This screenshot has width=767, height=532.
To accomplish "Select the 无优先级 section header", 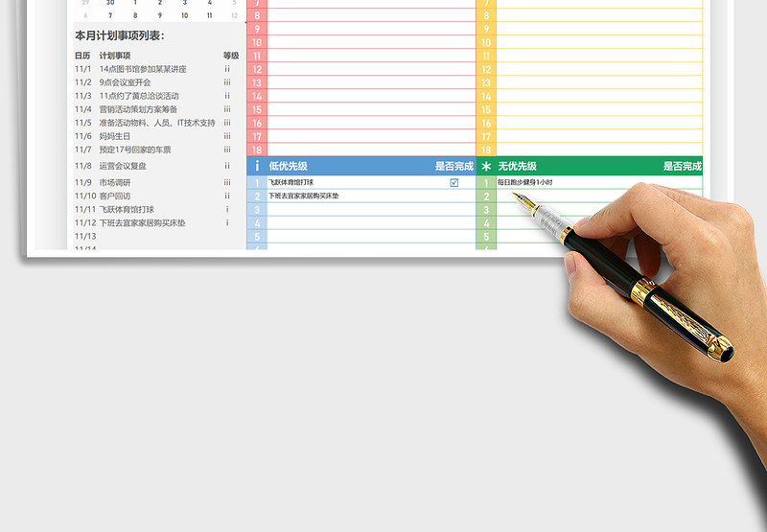I will click(x=517, y=166).
